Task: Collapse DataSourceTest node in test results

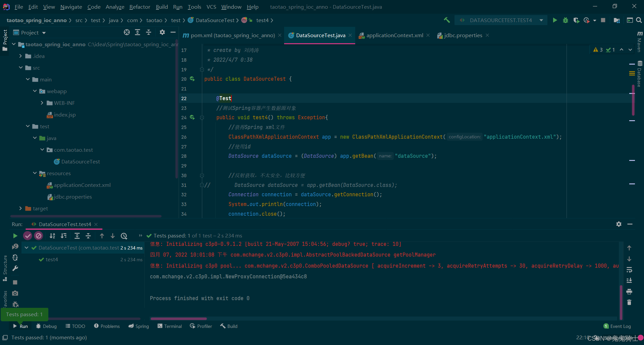Action: (x=26, y=248)
